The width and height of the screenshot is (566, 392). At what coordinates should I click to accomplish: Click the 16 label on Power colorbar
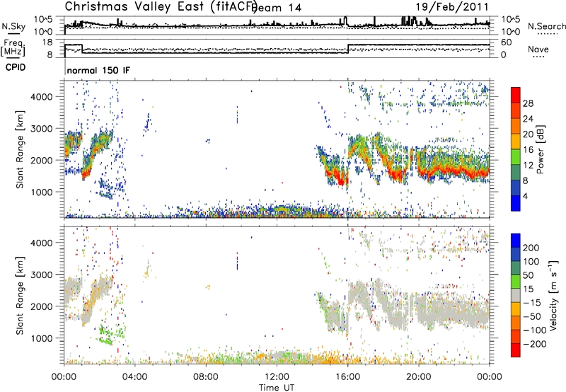tap(528, 150)
